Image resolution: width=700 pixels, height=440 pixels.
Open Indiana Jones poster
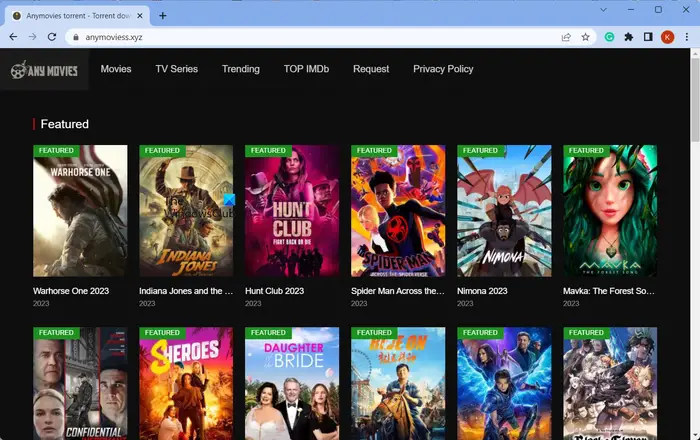(186, 211)
